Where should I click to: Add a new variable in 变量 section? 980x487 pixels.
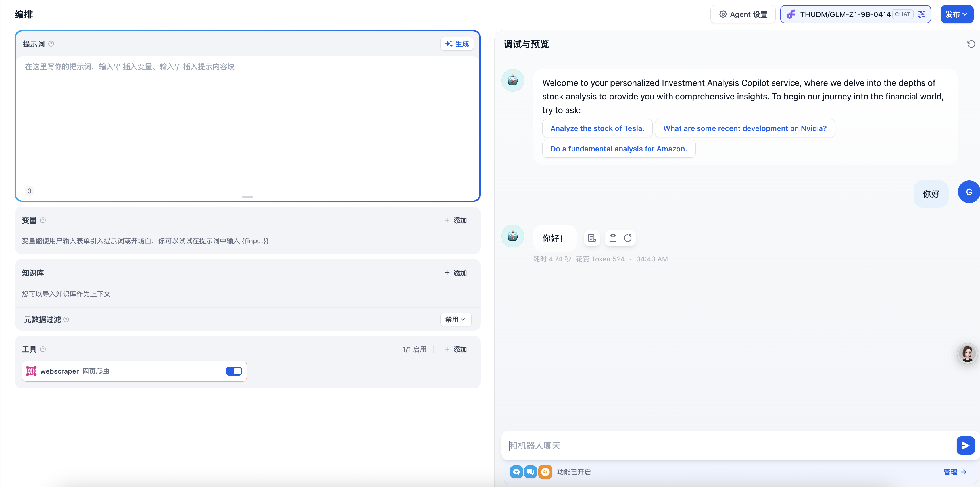click(455, 220)
